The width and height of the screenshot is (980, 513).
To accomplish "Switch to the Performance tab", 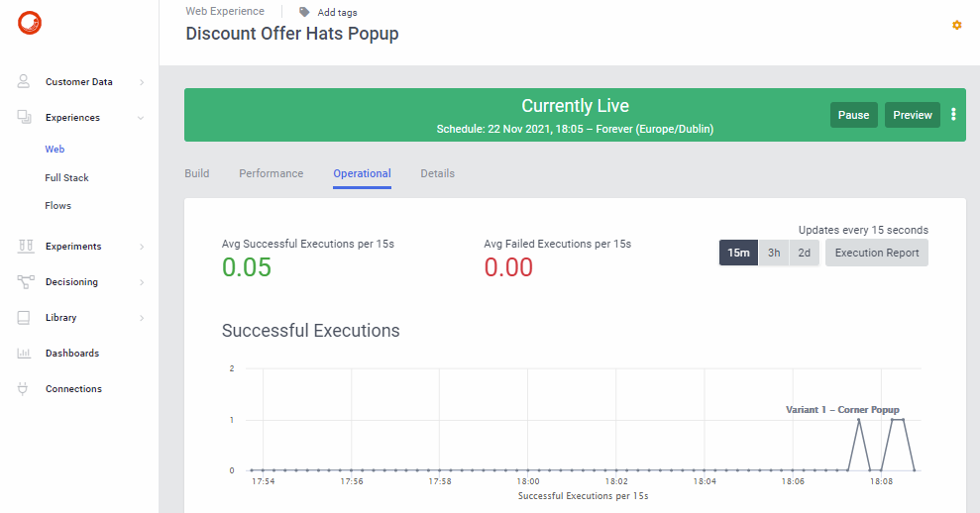I will coord(271,173).
